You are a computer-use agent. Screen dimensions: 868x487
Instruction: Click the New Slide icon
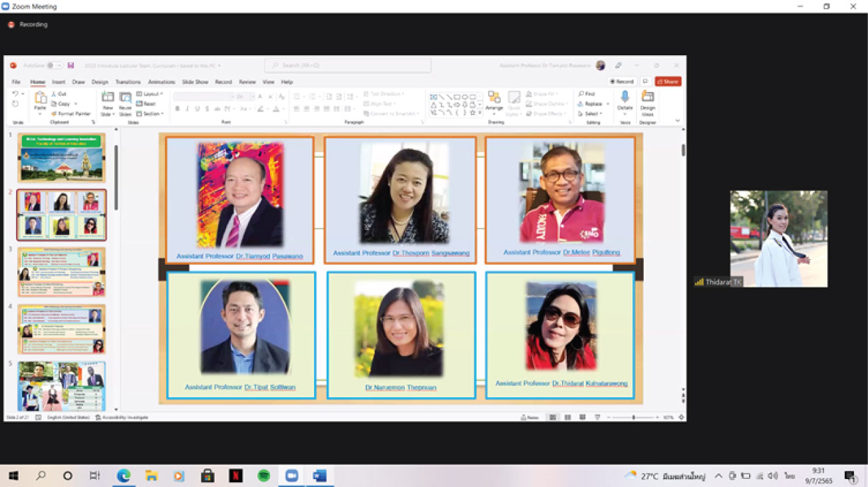coord(108,98)
